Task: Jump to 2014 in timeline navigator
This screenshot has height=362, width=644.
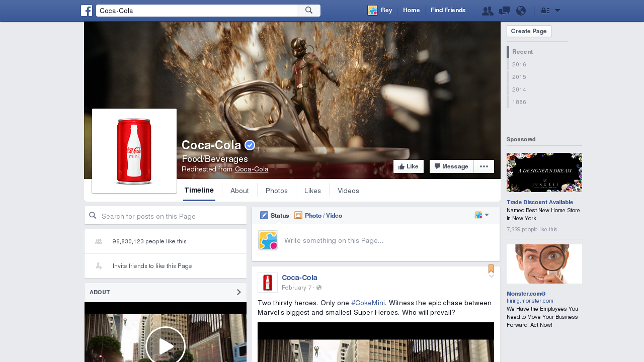Action: (x=519, y=89)
